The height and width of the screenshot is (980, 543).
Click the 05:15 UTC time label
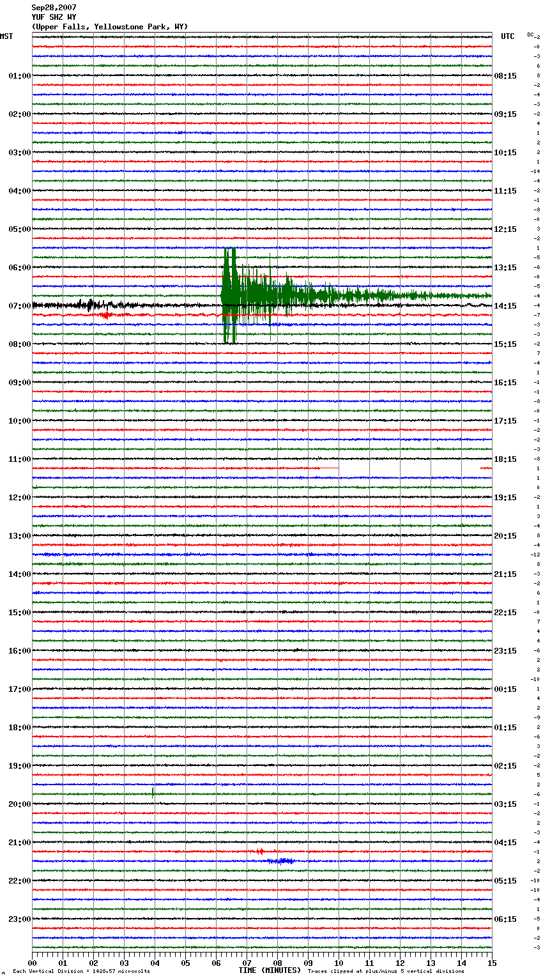tap(505, 881)
